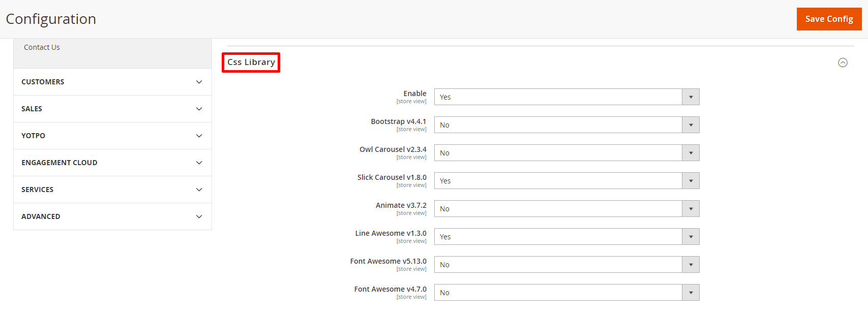This screenshot has height=314, width=868.
Task: Click the CUSTOMERS section chevron icon
Action: point(199,82)
